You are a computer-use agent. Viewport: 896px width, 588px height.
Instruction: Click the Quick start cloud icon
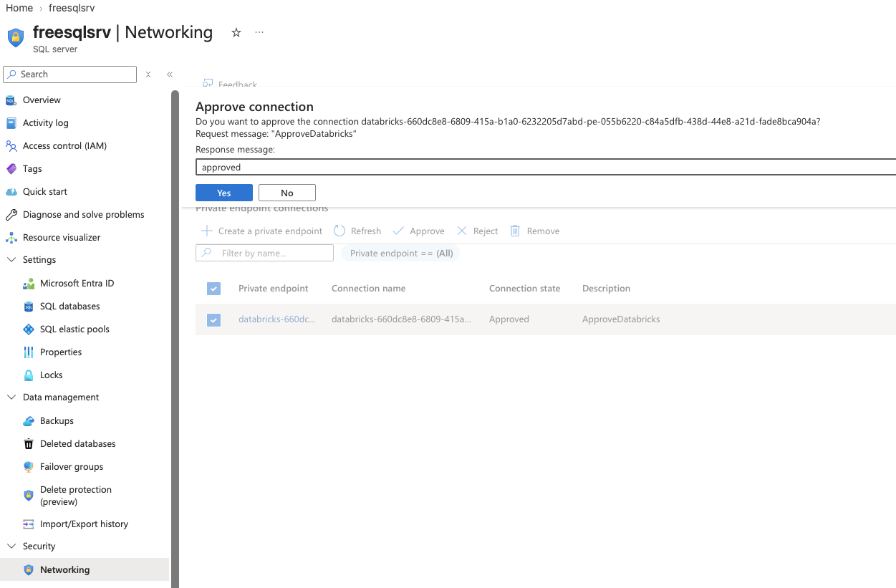pos(11,192)
